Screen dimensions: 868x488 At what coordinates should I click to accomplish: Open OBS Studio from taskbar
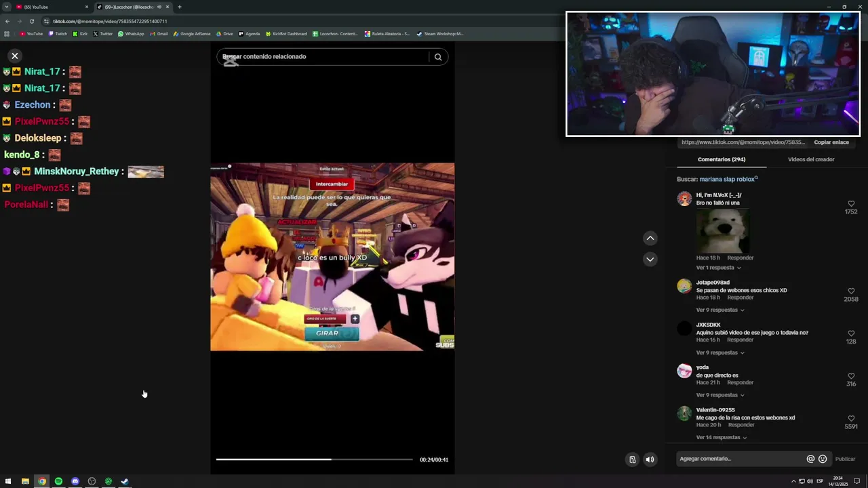[92, 481]
